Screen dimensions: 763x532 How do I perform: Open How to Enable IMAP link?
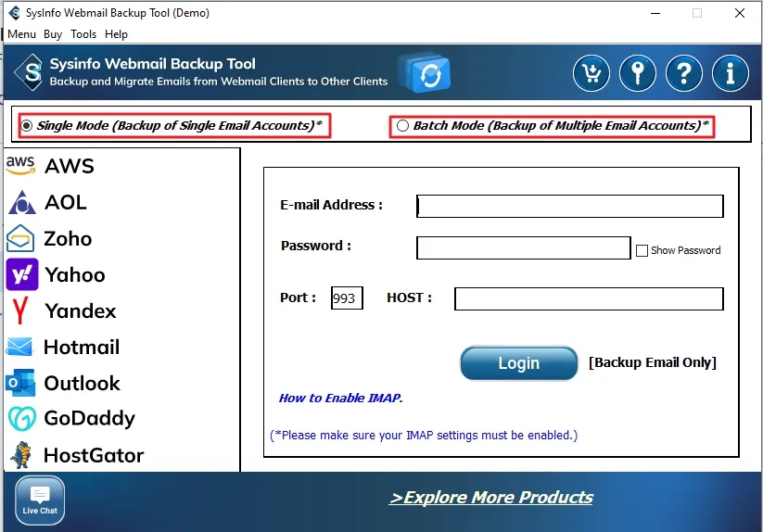340,399
